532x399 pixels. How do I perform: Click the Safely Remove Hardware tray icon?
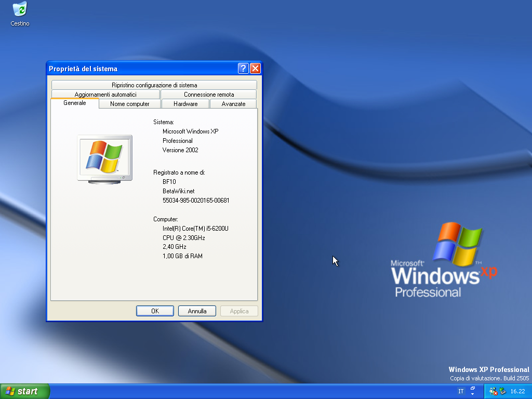click(502, 391)
